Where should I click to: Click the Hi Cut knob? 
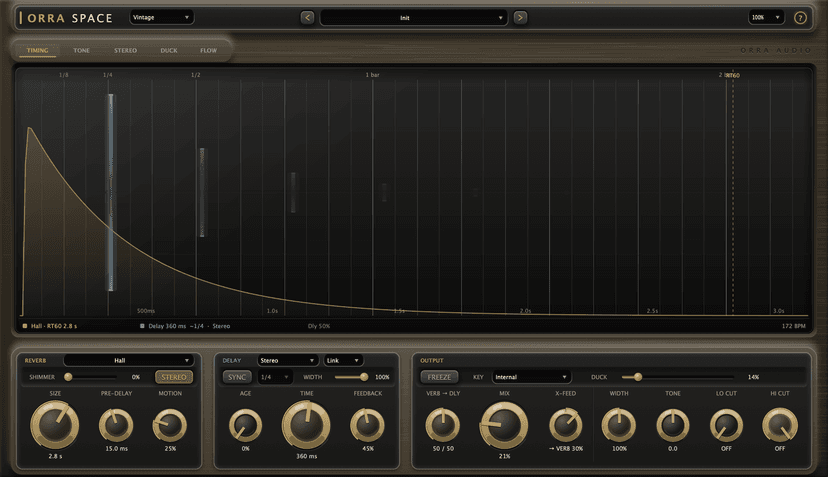(780, 425)
